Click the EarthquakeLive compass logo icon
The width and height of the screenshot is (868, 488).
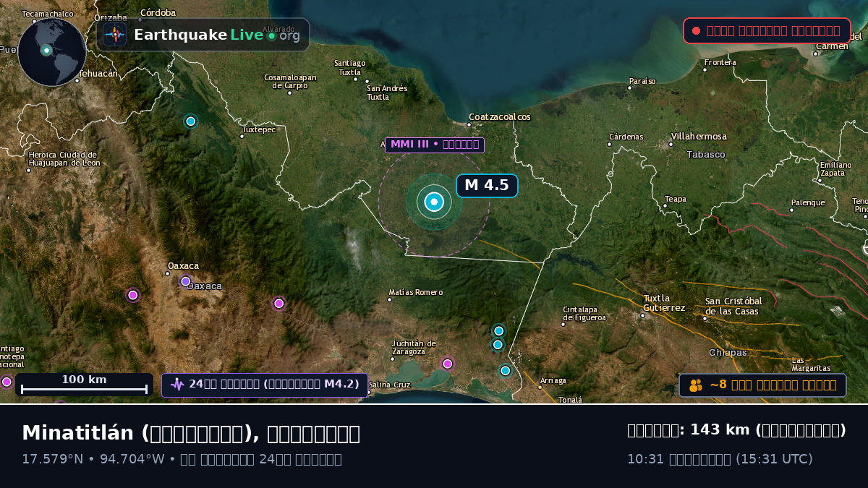115,35
